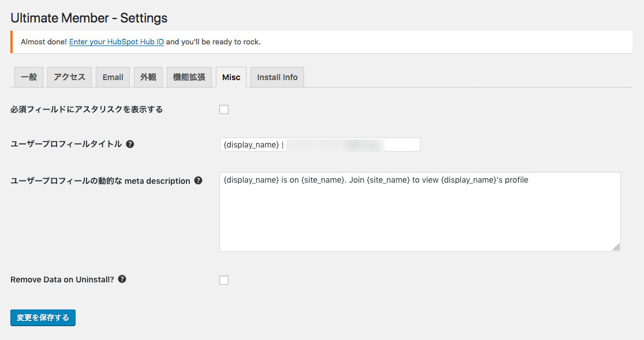Click the 必須フィールドにアスタリスクを表示する label text

87,109
